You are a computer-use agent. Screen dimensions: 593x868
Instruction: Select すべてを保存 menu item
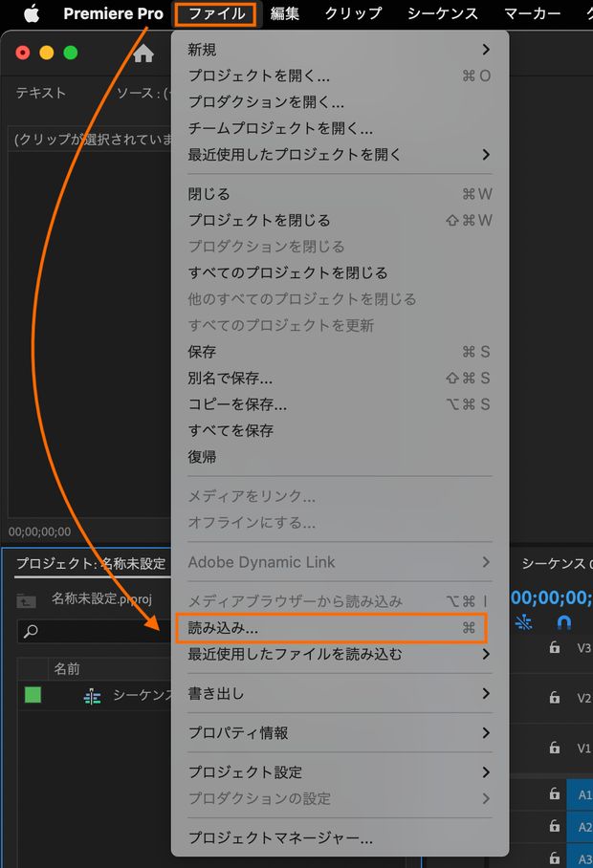pos(340,431)
